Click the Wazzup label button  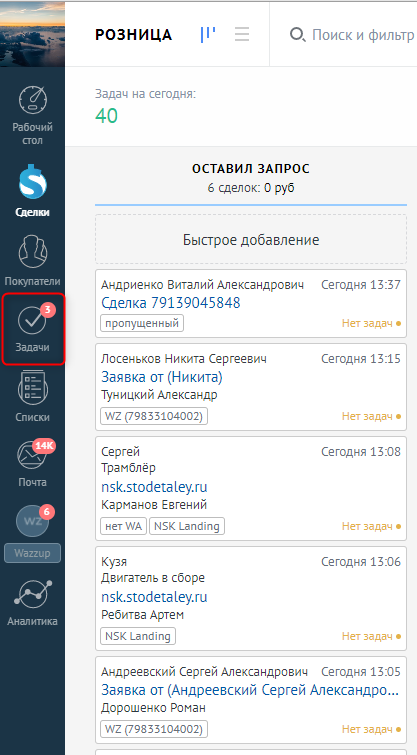click(x=32, y=553)
